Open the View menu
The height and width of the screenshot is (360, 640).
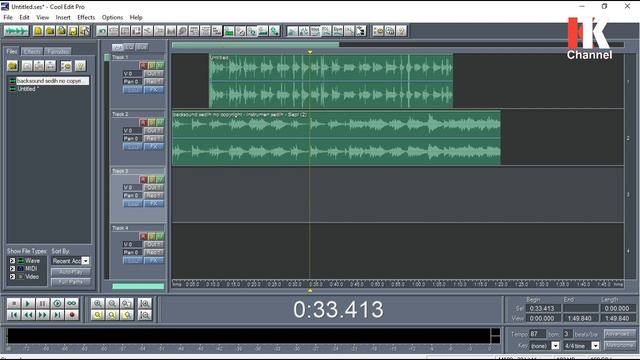point(42,18)
